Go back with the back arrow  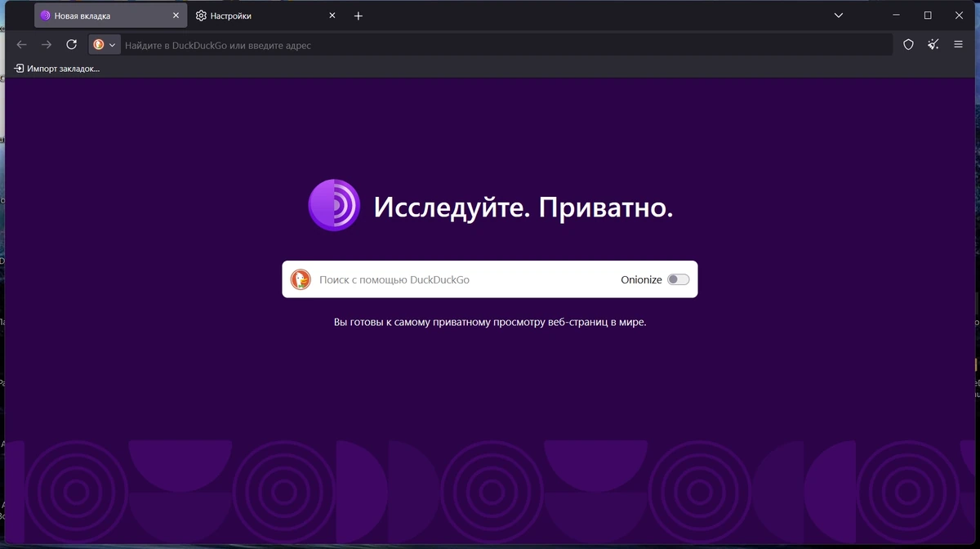click(22, 45)
